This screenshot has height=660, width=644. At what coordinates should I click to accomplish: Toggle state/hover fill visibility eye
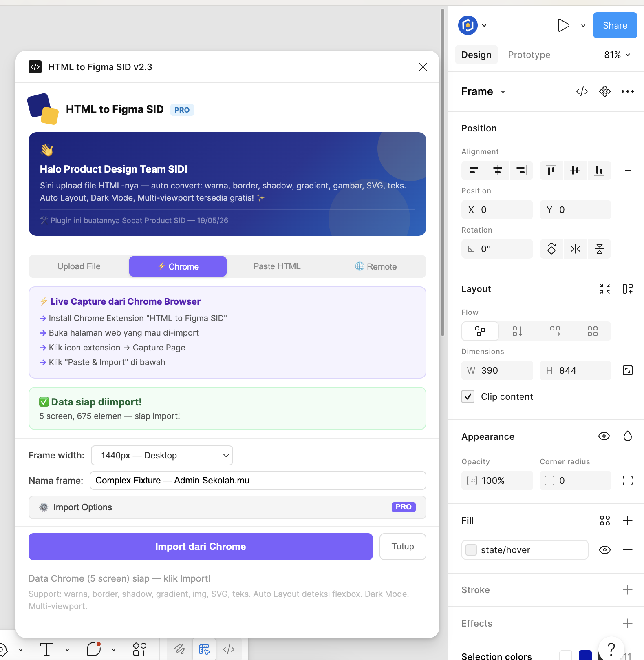(605, 550)
